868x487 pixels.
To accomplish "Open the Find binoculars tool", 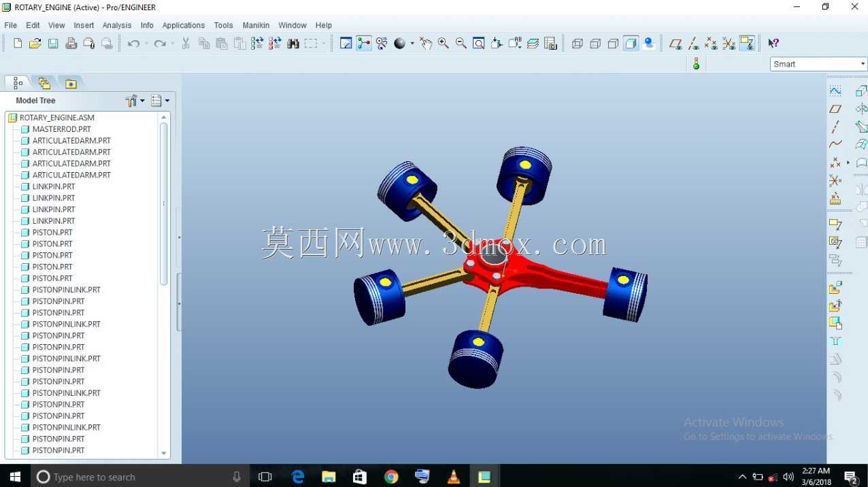I will (x=293, y=44).
